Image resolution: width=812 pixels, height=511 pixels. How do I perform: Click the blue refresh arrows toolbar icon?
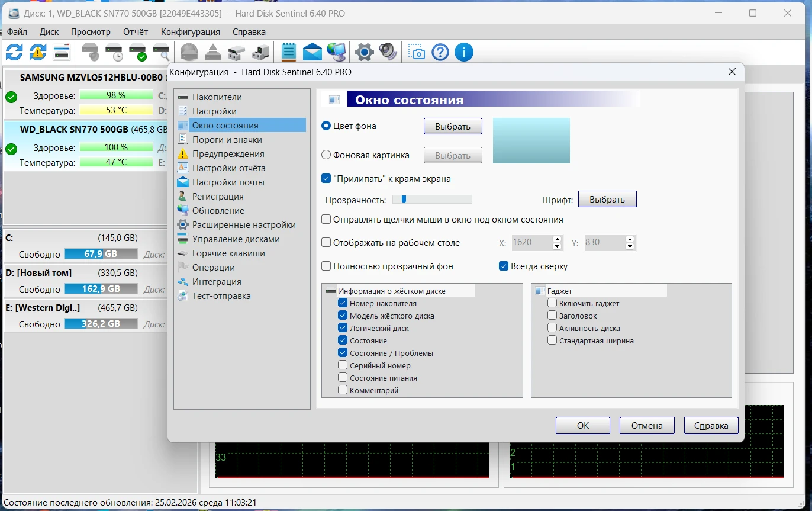point(14,52)
